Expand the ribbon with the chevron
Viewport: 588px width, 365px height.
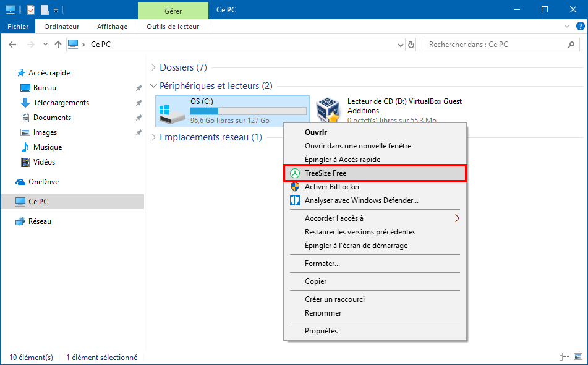(566, 26)
